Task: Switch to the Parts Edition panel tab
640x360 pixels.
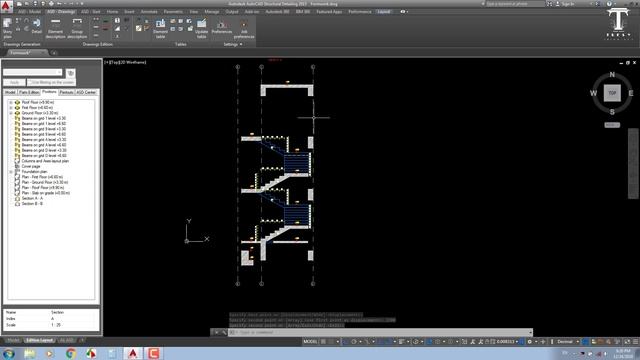Action: coord(29,93)
